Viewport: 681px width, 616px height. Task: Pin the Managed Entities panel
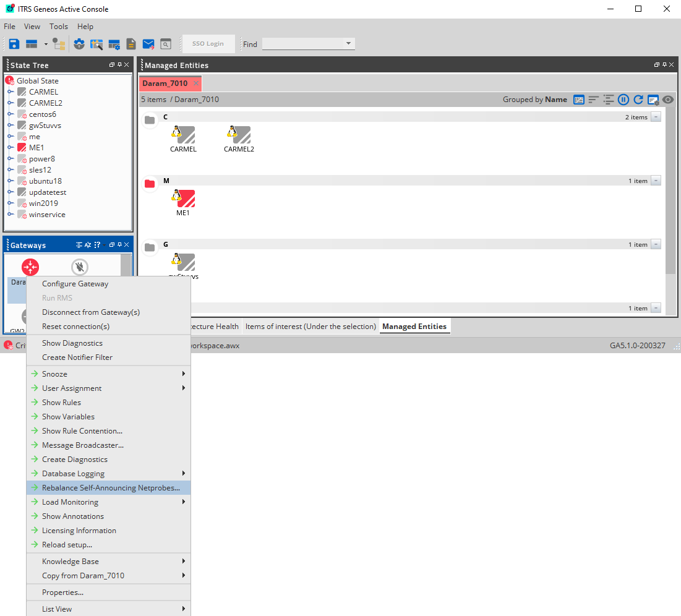tap(664, 65)
